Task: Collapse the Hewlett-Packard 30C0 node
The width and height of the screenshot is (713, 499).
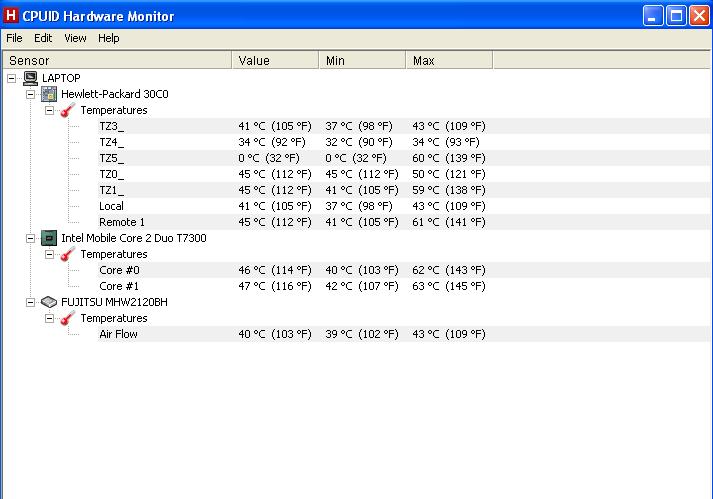Action: coord(30,94)
